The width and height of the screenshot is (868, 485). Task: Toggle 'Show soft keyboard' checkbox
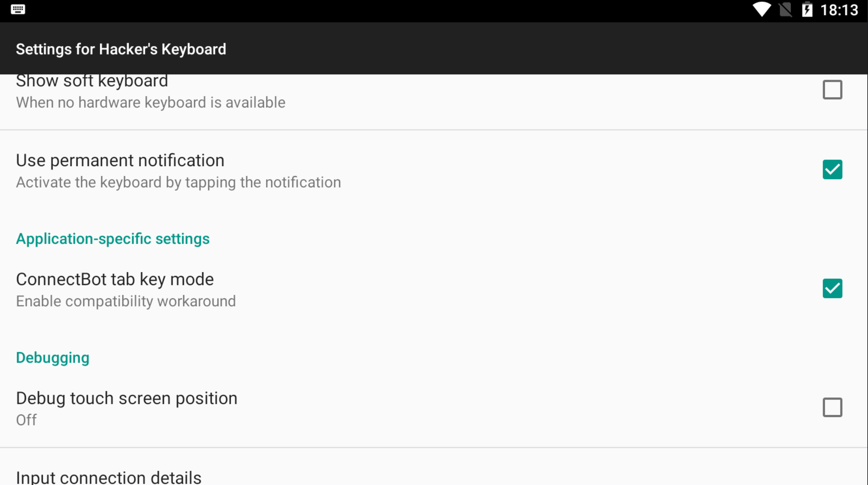tap(833, 90)
